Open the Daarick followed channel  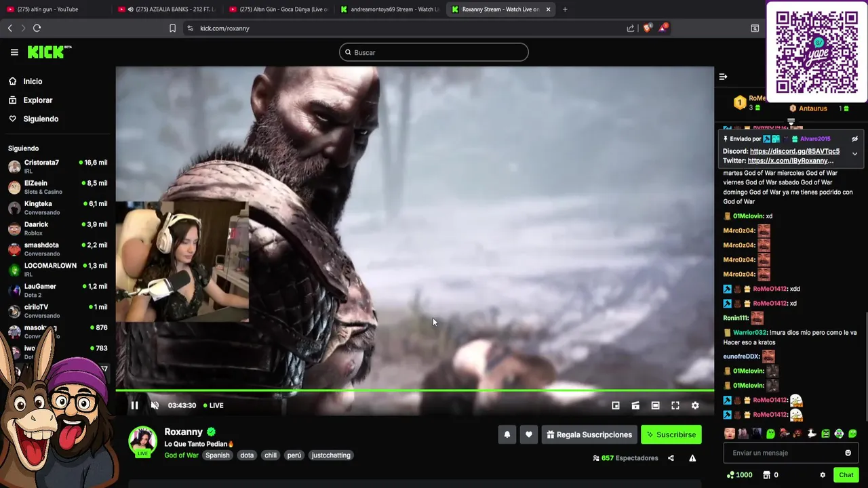click(58, 228)
